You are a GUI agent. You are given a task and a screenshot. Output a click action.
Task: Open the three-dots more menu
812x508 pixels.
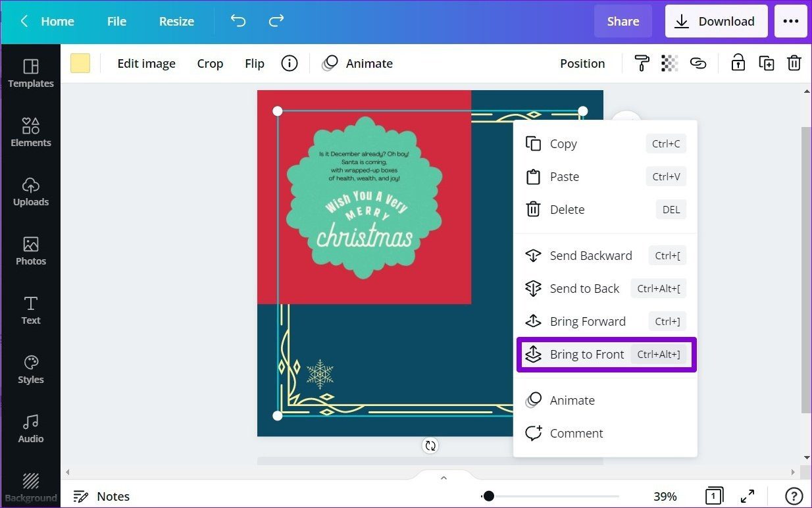click(791, 21)
